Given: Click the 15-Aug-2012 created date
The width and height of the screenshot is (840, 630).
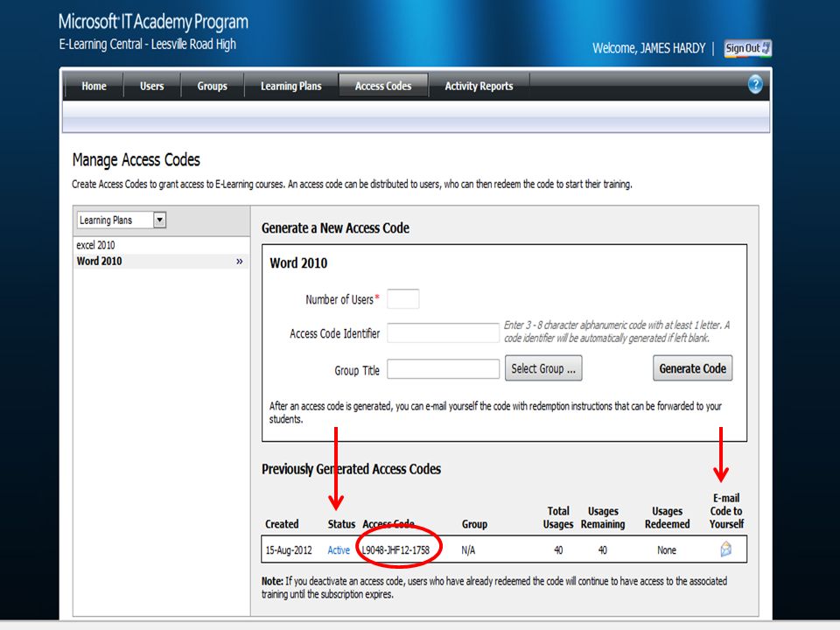Looking at the screenshot, I should pyautogui.click(x=289, y=550).
